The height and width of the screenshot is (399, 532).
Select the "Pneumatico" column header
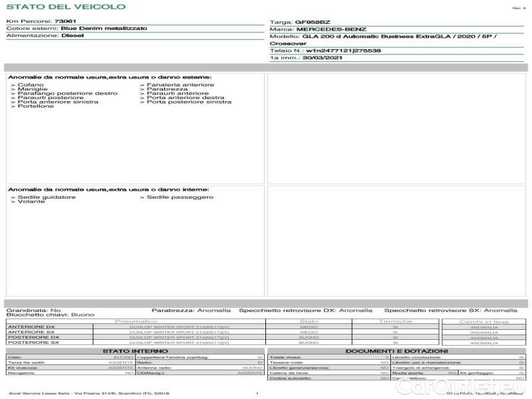136,321
